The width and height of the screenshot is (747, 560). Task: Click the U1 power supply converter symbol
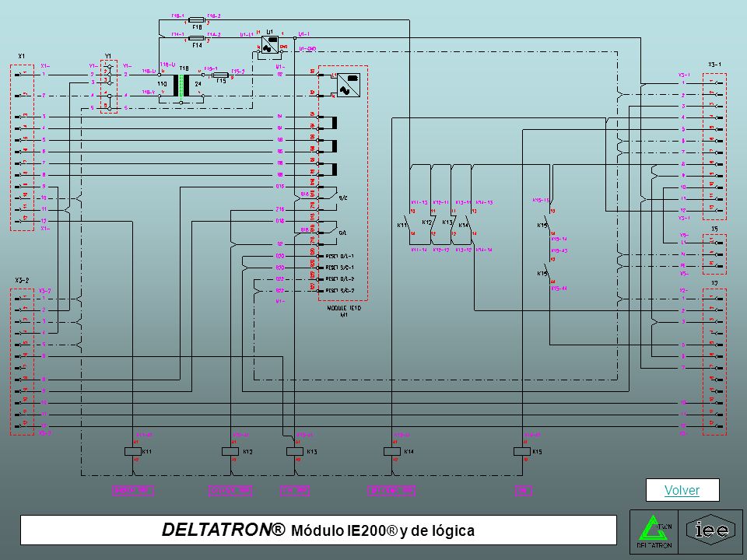[x=270, y=44]
